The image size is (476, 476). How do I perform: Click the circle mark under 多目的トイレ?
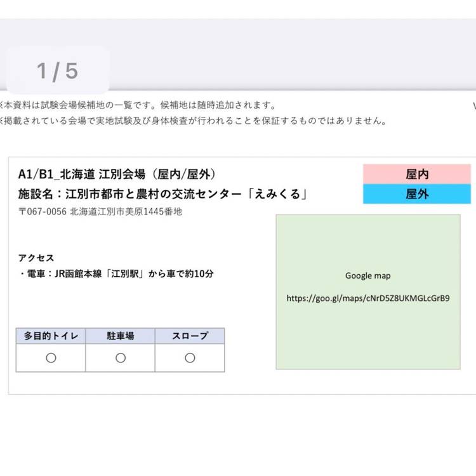point(51,358)
